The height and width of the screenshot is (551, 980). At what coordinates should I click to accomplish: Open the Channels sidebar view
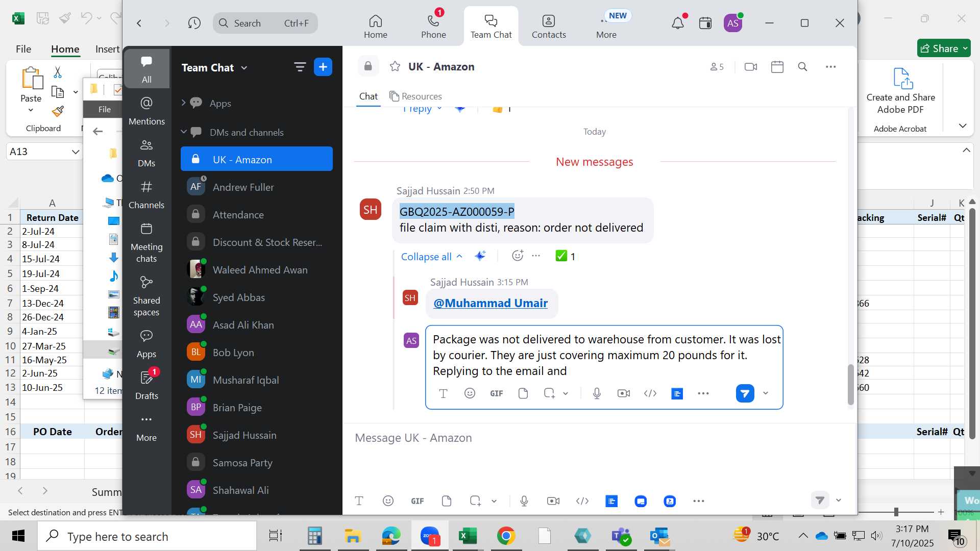coord(146,194)
